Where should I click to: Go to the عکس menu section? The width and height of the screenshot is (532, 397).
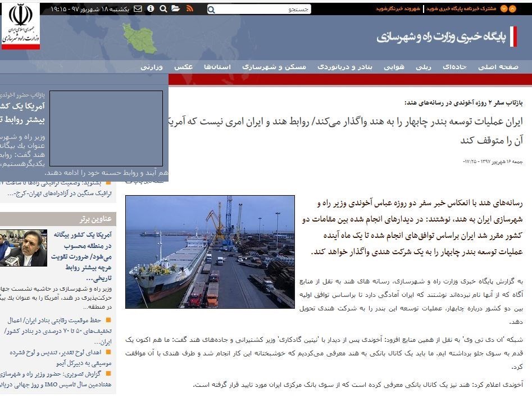(x=183, y=67)
